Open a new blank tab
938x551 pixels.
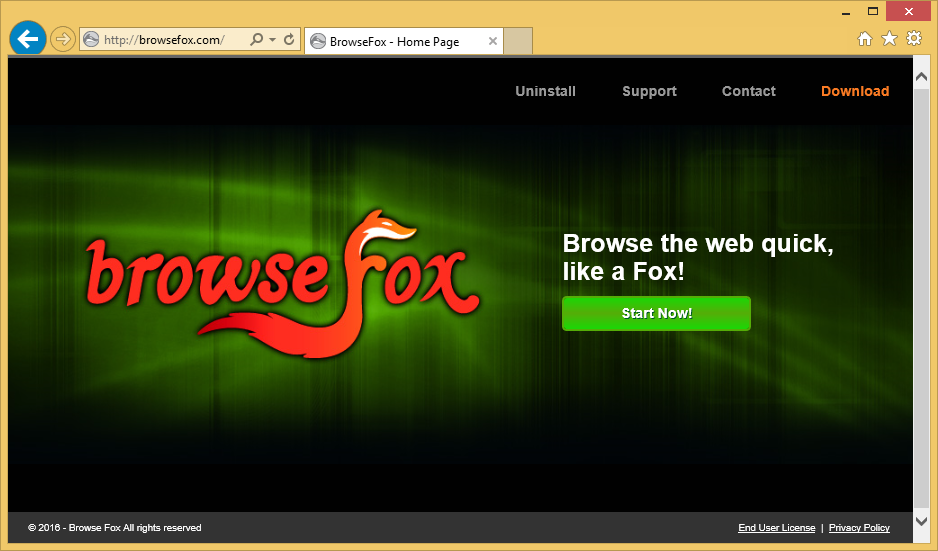click(x=517, y=41)
